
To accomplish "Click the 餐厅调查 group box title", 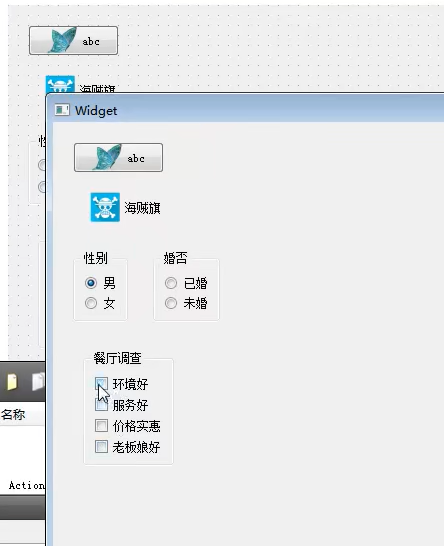I will coord(117,358).
